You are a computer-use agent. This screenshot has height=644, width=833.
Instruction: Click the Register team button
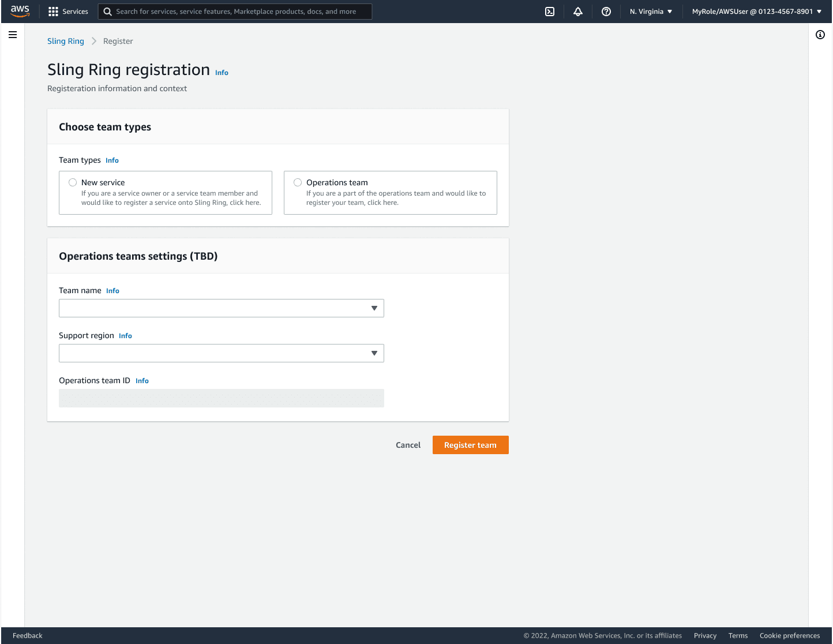coord(471,445)
